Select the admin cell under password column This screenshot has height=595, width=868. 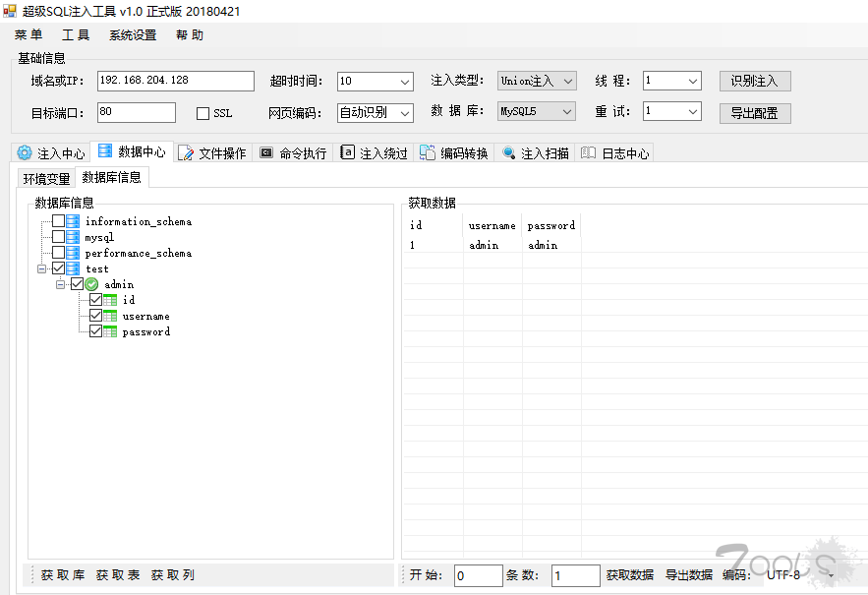551,245
